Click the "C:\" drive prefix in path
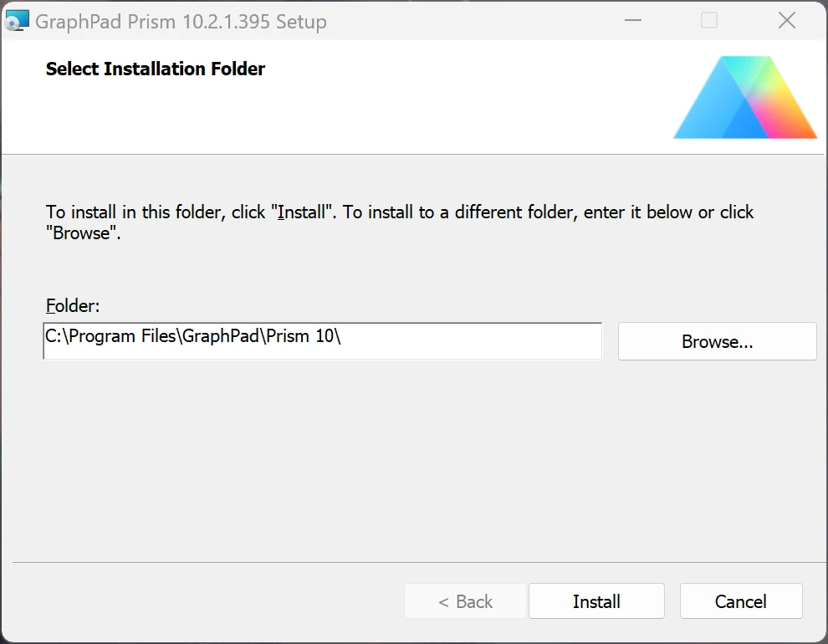The width and height of the screenshot is (828, 644). pyautogui.click(x=55, y=337)
